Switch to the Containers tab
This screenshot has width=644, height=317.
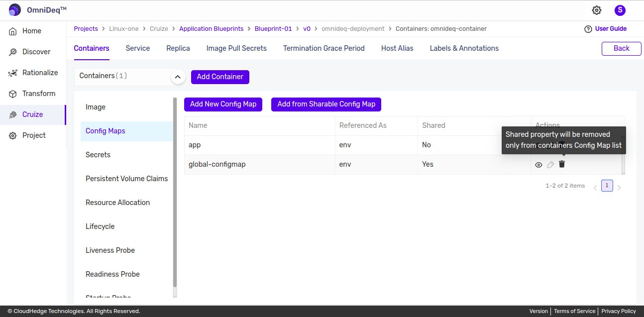click(92, 48)
